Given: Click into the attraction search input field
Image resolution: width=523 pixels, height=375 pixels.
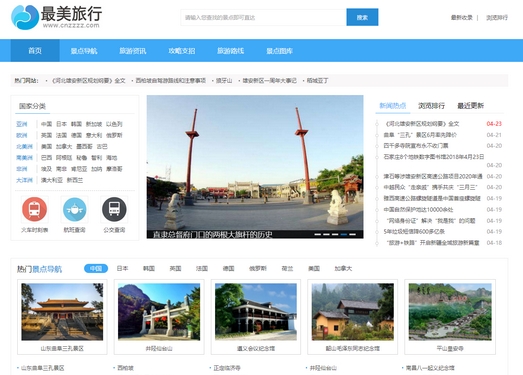Looking at the screenshot, I should pyautogui.click(x=264, y=17).
